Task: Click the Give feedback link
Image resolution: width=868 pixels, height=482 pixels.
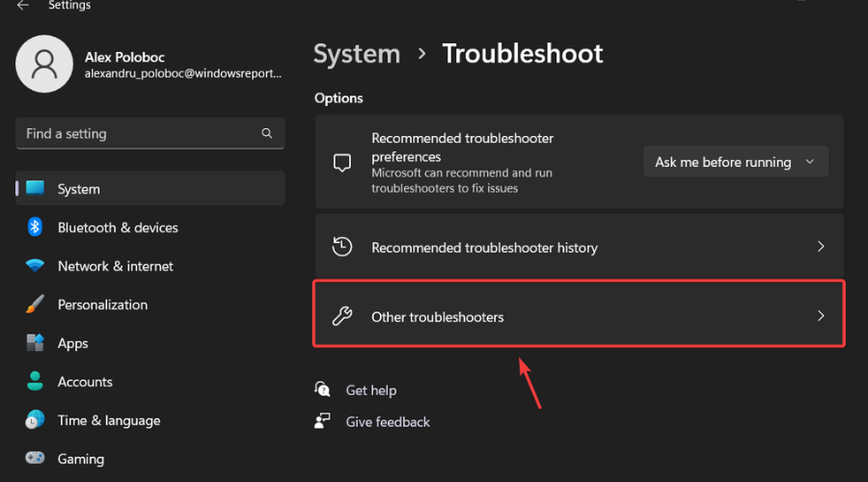Action: tap(388, 421)
